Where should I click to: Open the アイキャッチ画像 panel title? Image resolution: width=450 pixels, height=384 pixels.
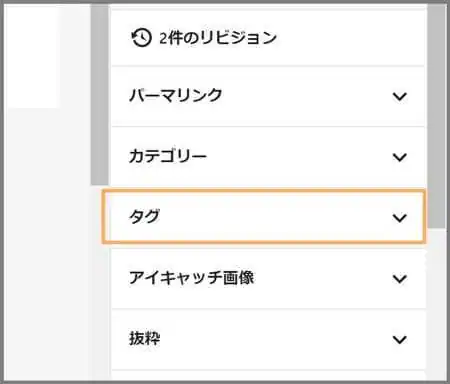[192, 278]
